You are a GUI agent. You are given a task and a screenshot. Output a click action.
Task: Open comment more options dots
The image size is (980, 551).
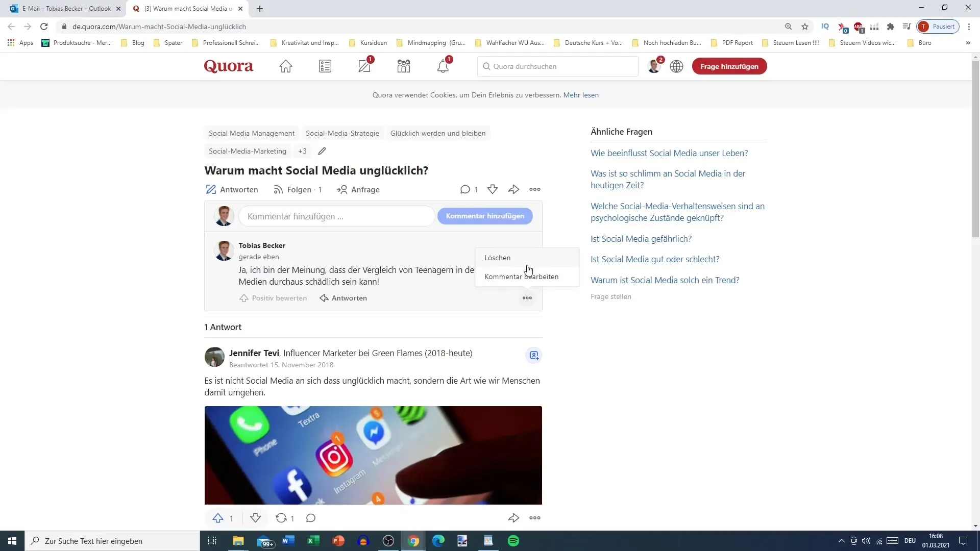point(527,298)
